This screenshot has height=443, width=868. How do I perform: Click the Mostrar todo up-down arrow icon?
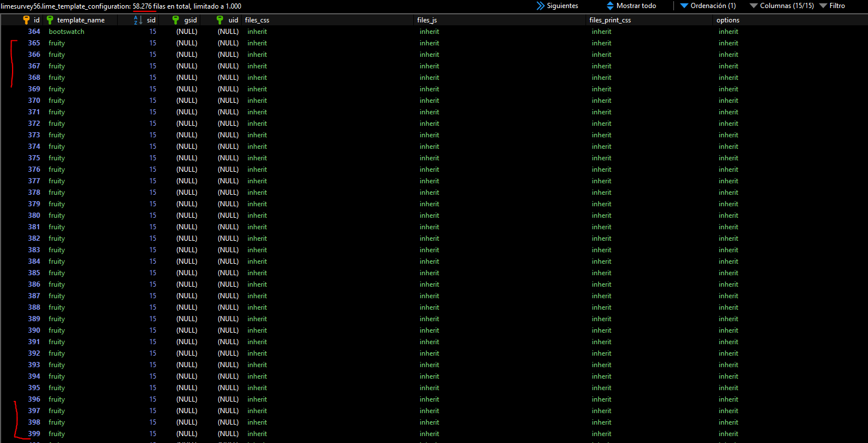click(610, 6)
